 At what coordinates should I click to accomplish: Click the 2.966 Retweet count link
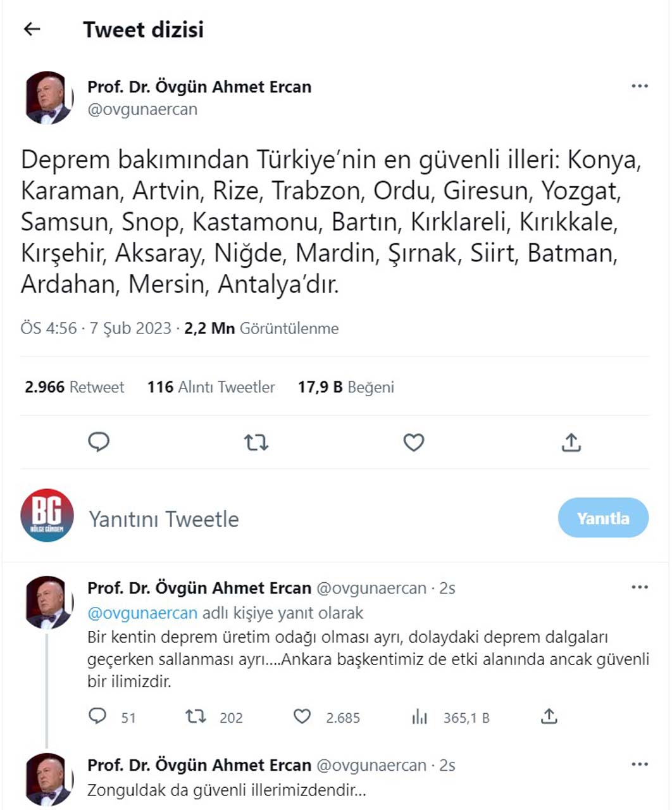(x=74, y=387)
